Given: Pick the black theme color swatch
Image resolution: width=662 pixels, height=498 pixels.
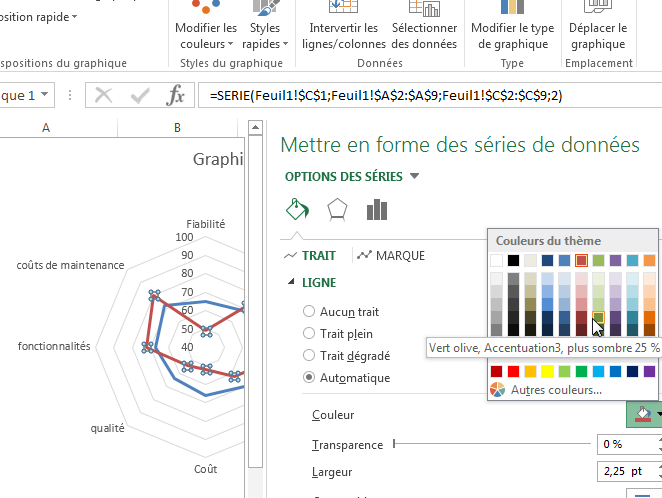Looking at the screenshot, I should (x=513, y=261).
